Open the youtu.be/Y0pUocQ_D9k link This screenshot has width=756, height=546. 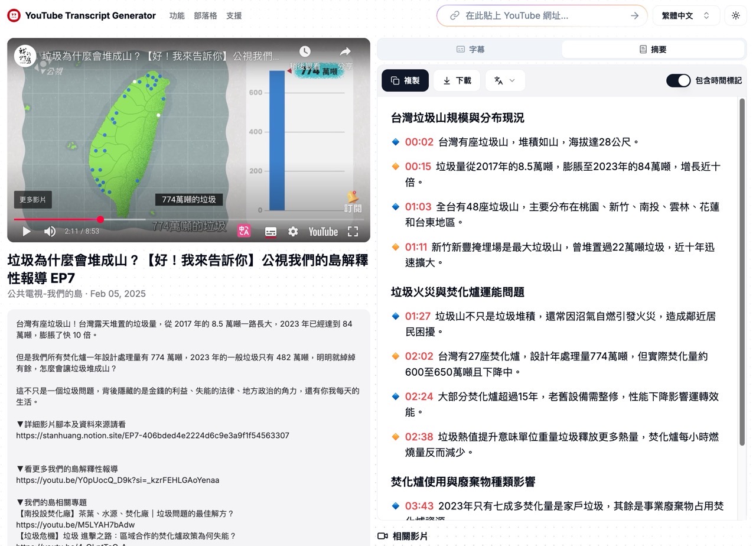pyautogui.click(x=118, y=480)
